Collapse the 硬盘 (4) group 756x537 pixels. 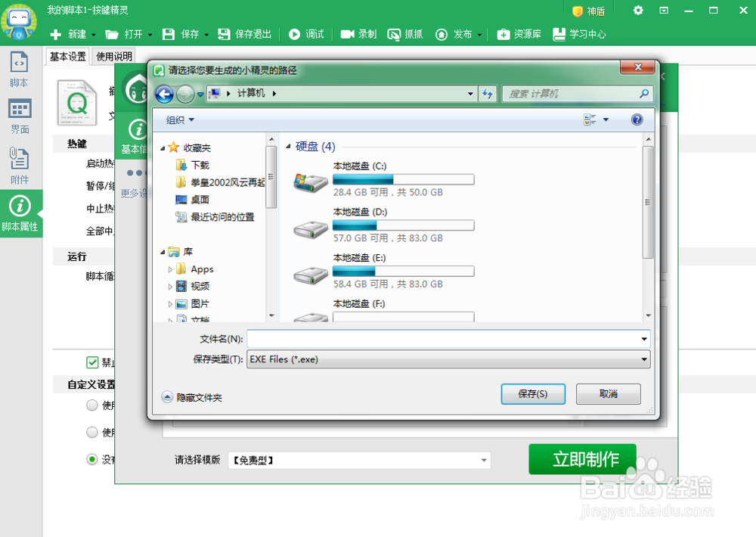click(288, 146)
